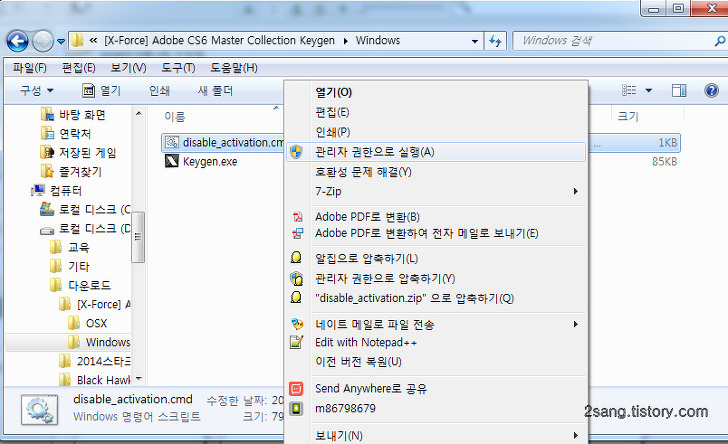Click the navigation pane scrollbar thumb
728x444 pixels.
click(138, 237)
